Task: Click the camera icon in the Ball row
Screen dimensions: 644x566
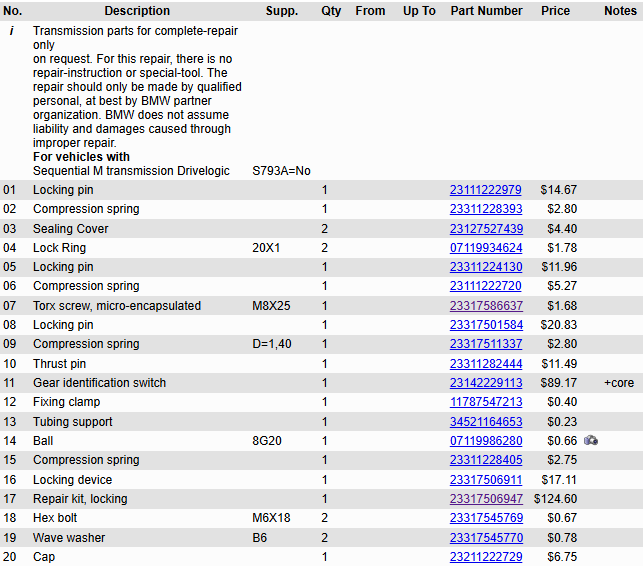Action: (x=591, y=441)
